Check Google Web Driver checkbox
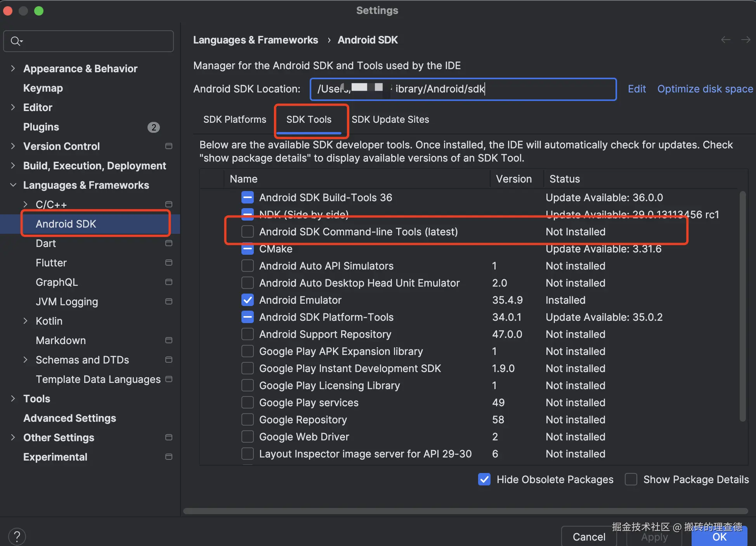Screen dimensions: 756x546 tap(248, 436)
